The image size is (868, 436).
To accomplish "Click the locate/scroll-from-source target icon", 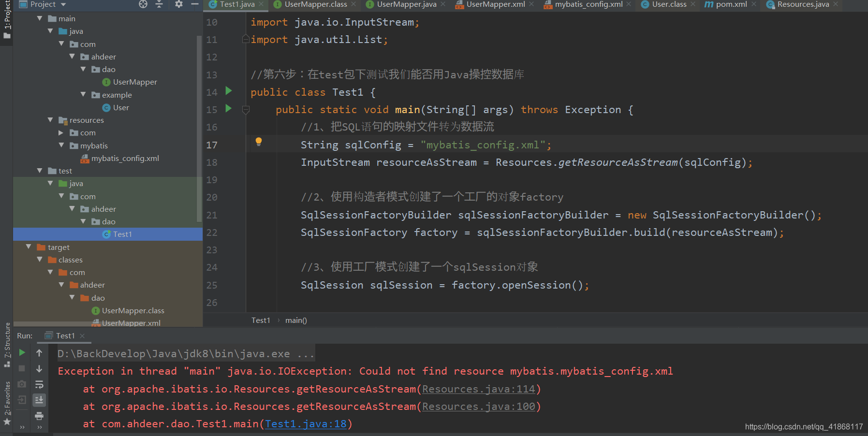I will click(x=143, y=4).
